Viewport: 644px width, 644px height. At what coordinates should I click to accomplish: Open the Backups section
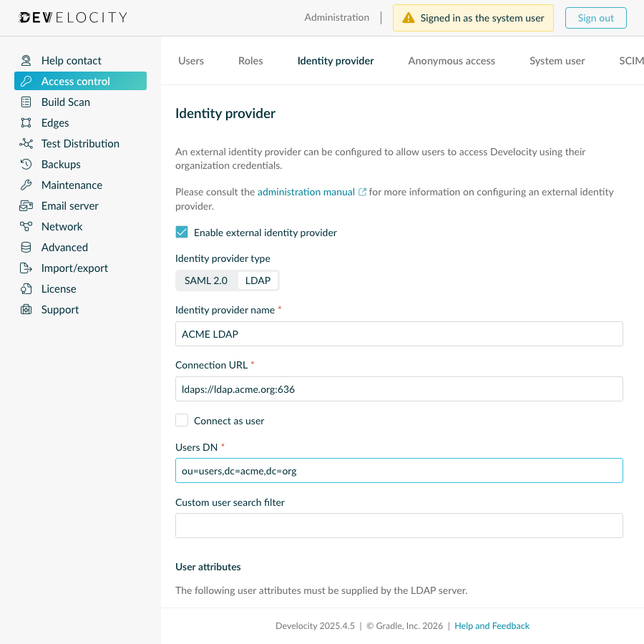pyautogui.click(x=60, y=164)
